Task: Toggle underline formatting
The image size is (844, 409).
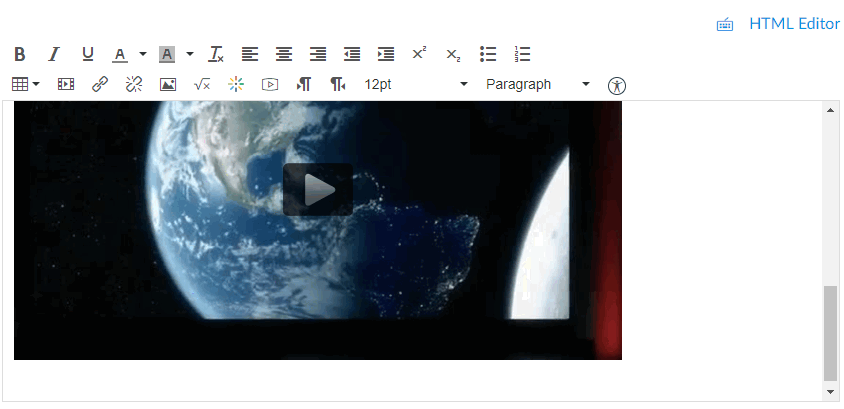Action: tap(88, 54)
